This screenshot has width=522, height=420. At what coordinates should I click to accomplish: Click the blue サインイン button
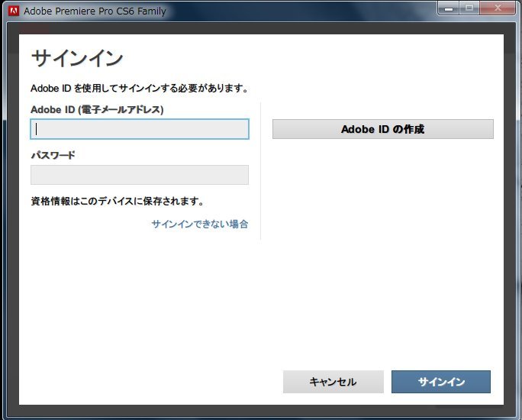point(441,382)
